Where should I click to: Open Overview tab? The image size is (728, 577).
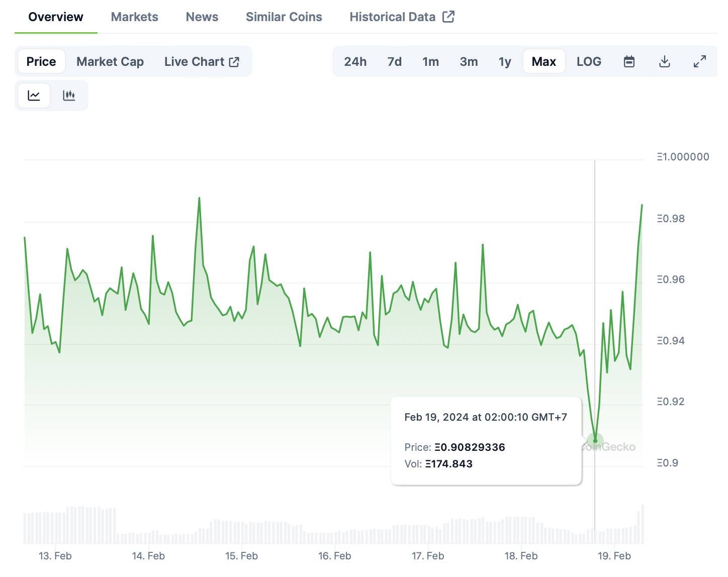tap(56, 17)
